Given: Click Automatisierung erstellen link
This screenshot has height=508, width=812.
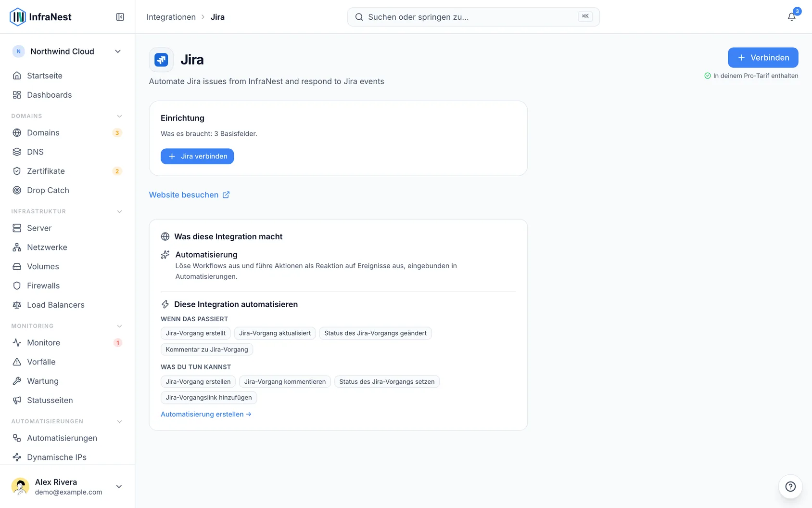Looking at the screenshot, I should click(x=206, y=414).
